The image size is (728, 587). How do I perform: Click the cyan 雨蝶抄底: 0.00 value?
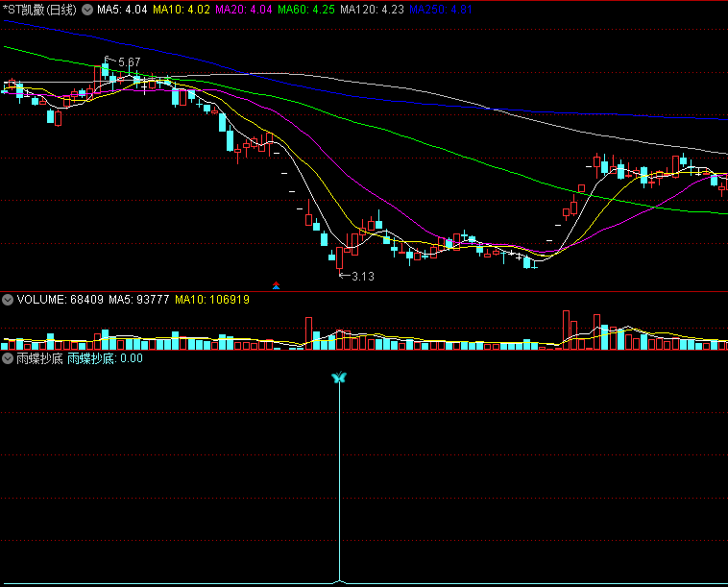click(105, 358)
